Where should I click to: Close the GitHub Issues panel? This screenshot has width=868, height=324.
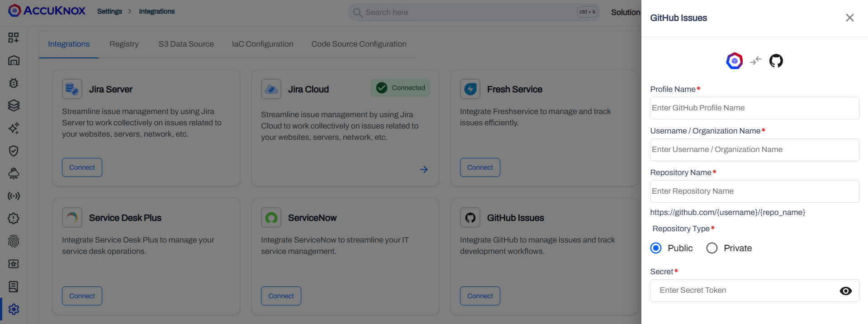click(x=849, y=18)
